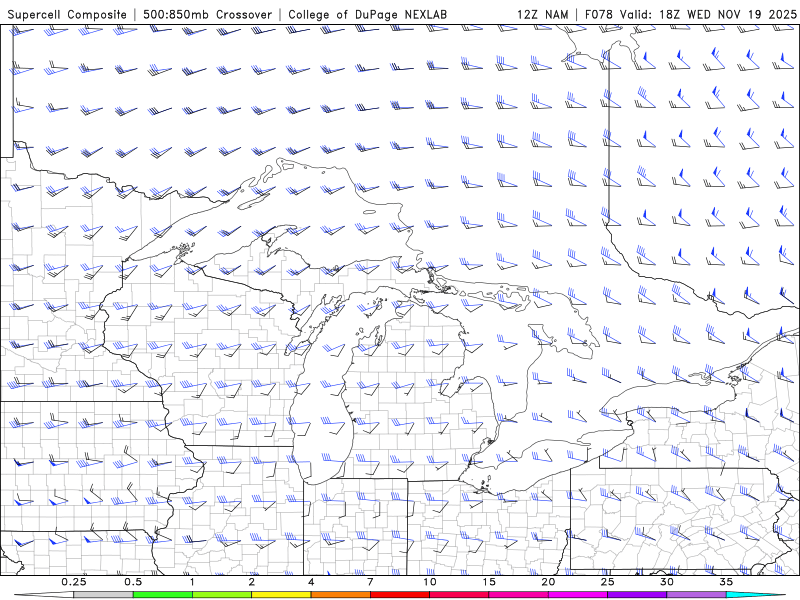Click the lavender segment after 30
Image resolution: width=800 pixels, height=600 pixels.
[x=696, y=595]
